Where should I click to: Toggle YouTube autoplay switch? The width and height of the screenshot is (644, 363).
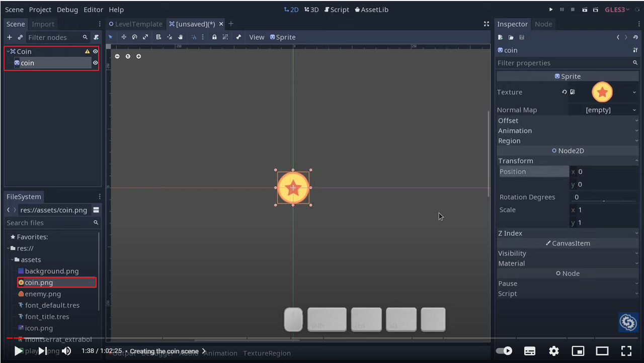click(504, 351)
